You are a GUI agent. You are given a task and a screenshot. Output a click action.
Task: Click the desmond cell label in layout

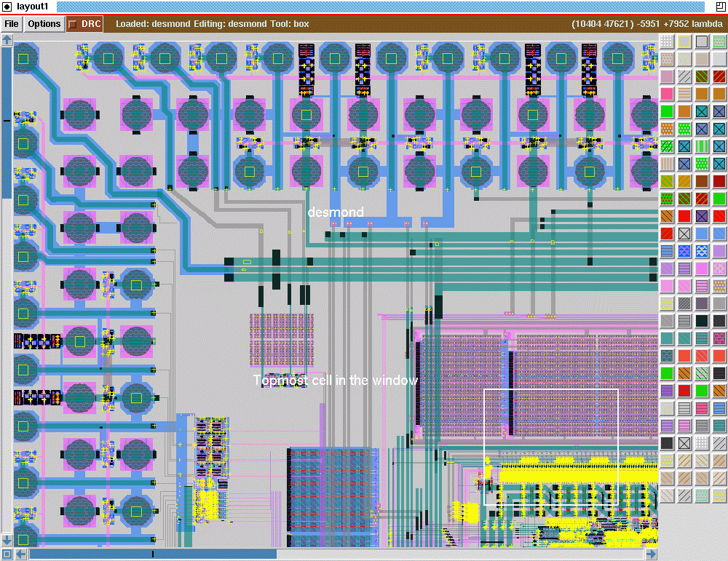coord(335,212)
